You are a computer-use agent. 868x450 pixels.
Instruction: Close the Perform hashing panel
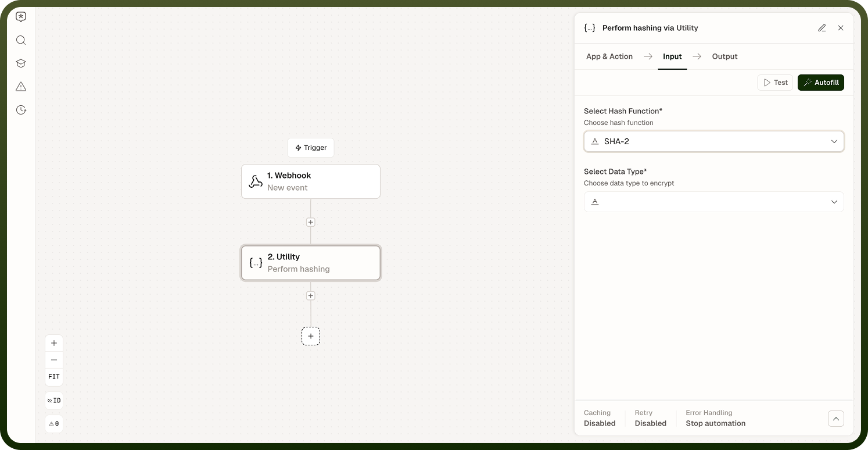(x=840, y=28)
